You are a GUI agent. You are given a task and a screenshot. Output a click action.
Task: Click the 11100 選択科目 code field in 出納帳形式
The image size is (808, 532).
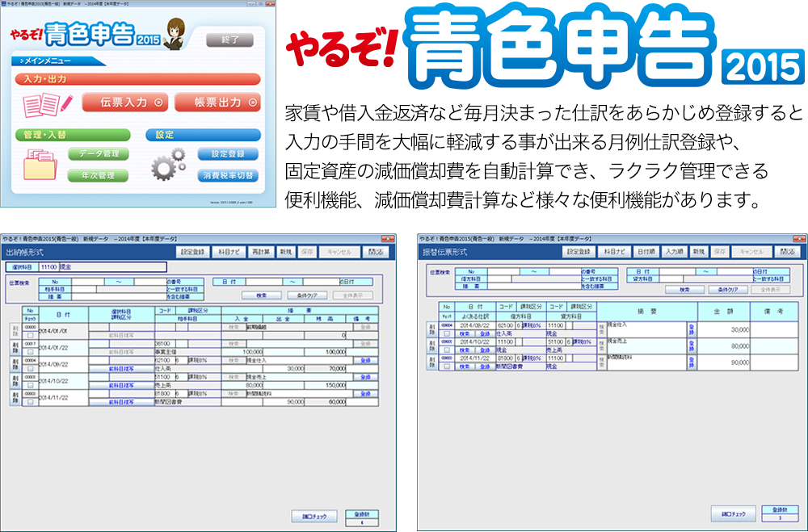click(x=48, y=266)
